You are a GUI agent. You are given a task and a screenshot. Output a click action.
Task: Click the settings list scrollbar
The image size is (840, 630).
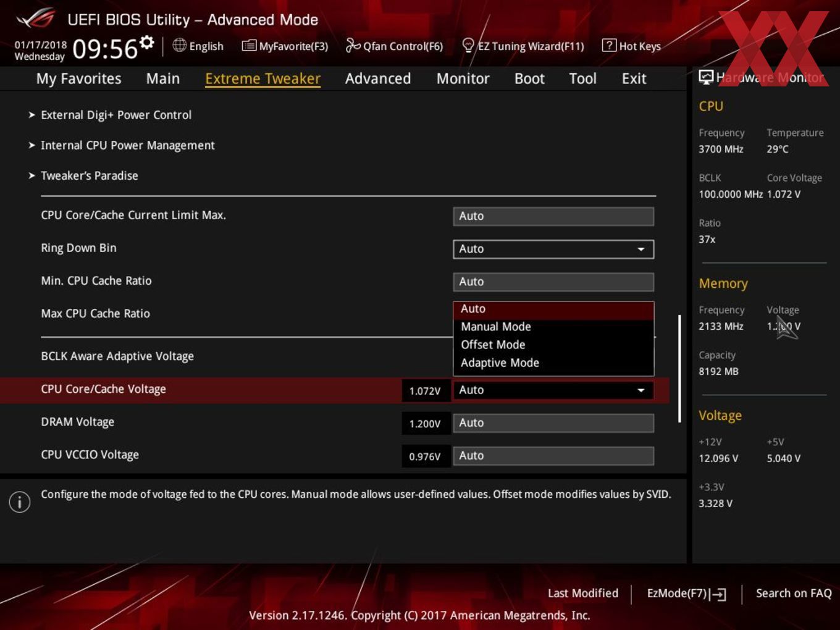(x=679, y=369)
